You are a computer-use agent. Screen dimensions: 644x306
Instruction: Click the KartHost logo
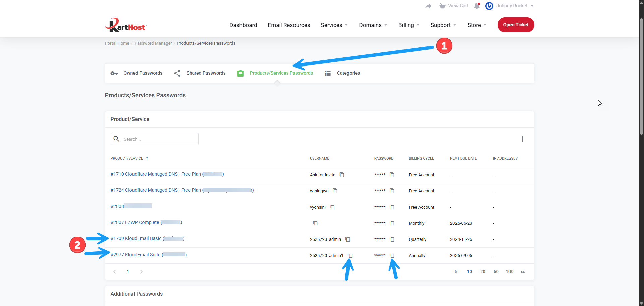126,25
